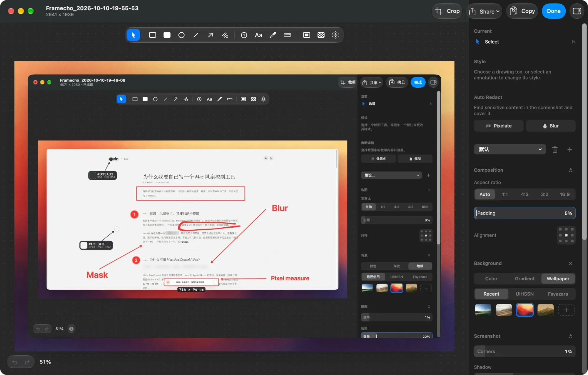The width and height of the screenshot is (588, 375).
Task: Set aspect ratio to Auto
Action: (485, 194)
